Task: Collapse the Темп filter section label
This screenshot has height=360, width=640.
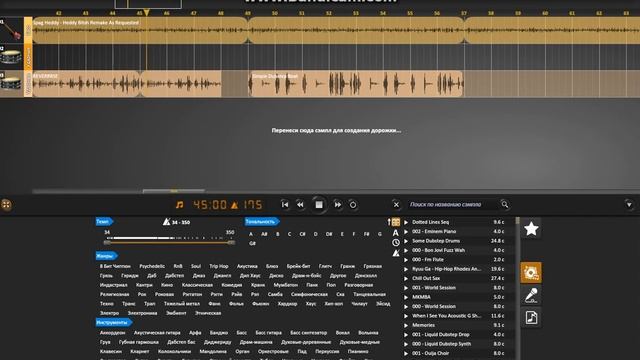Action: tap(104, 222)
